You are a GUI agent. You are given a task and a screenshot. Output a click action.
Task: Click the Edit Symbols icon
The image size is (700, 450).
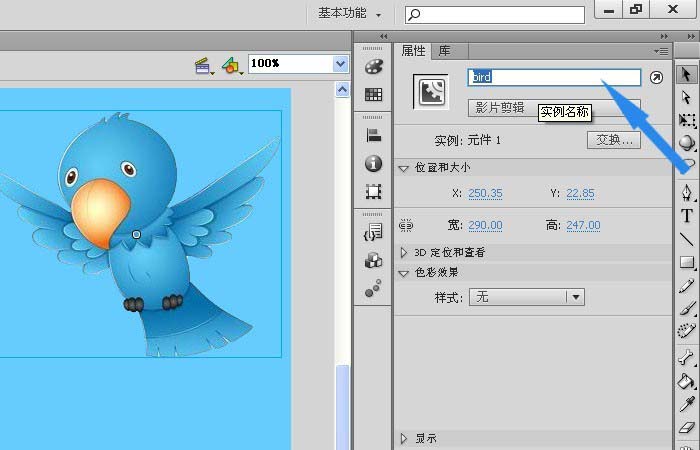232,66
